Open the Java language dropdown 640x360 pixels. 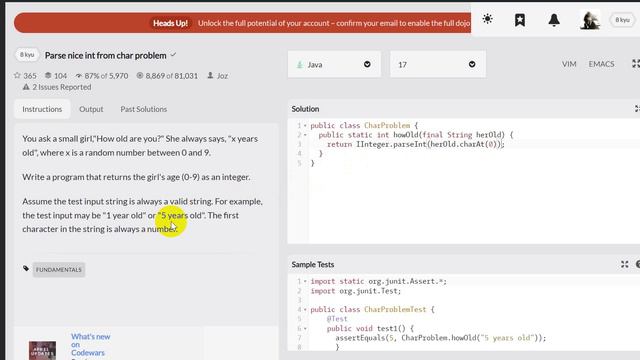tap(334, 64)
